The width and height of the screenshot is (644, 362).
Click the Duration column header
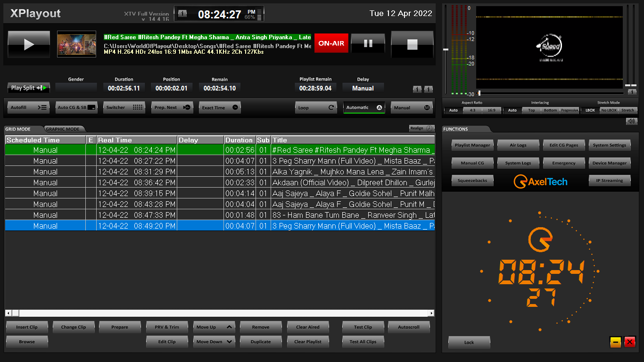click(239, 140)
